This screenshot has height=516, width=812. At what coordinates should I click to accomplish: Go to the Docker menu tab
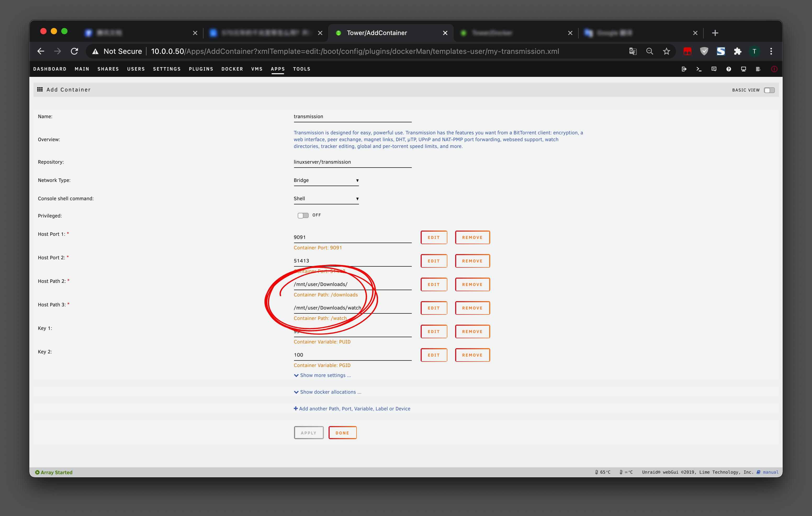pos(232,69)
